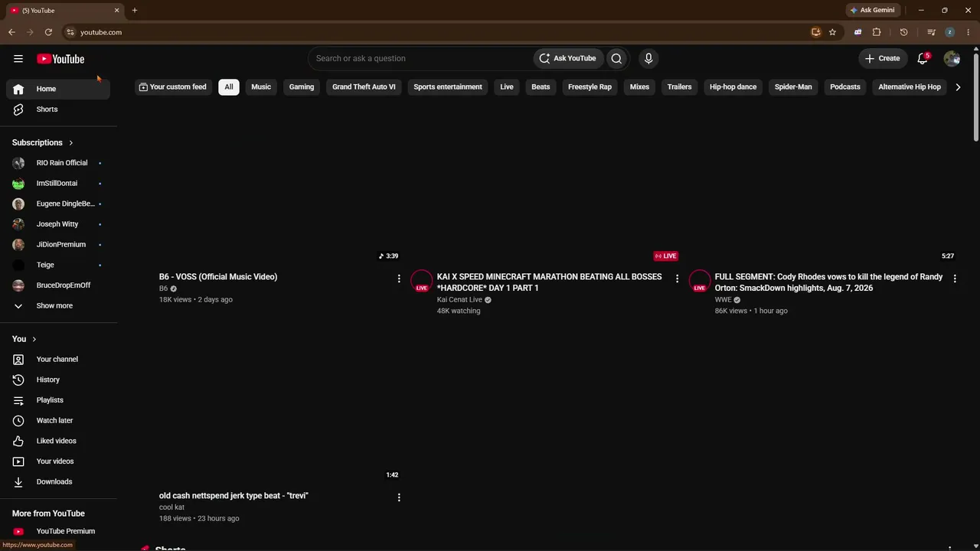Open Playlists in the sidebar
The width and height of the screenshot is (980, 551).
pyautogui.click(x=58, y=400)
